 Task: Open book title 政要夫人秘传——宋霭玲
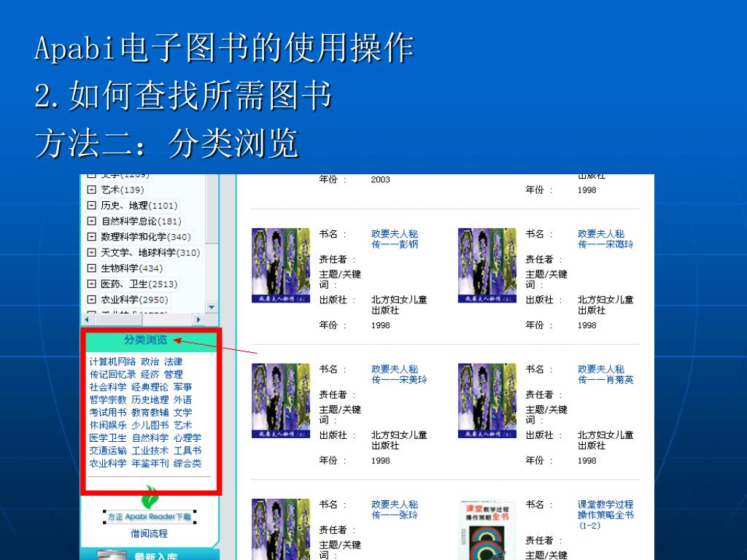coord(605,239)
